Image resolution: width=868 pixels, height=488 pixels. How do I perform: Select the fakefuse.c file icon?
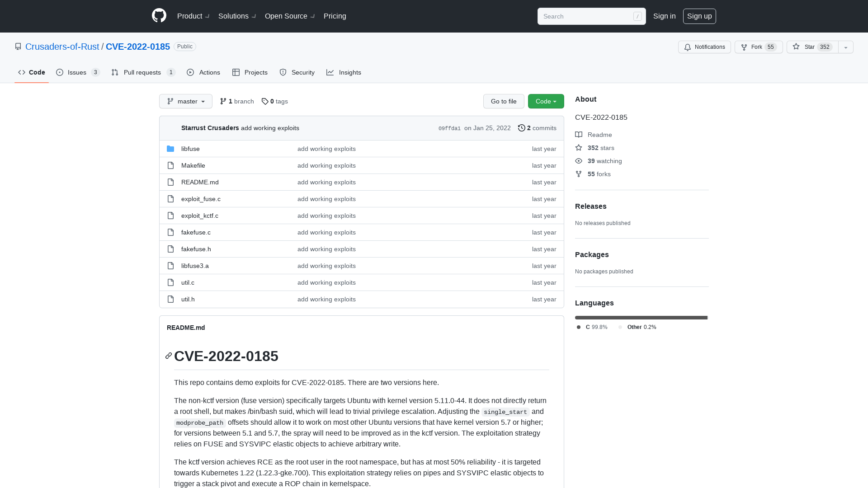pos(170,232)
